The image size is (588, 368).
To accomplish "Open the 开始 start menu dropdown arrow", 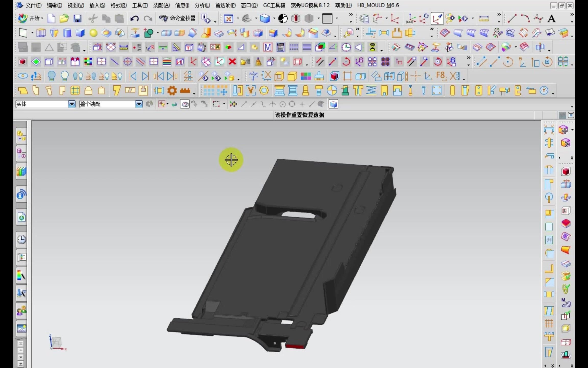I will point(42,18).
